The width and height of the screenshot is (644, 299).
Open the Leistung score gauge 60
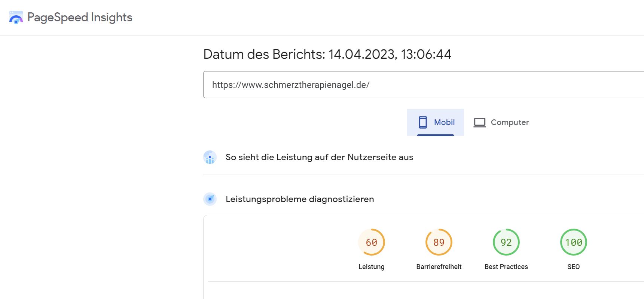coord(372,242)
